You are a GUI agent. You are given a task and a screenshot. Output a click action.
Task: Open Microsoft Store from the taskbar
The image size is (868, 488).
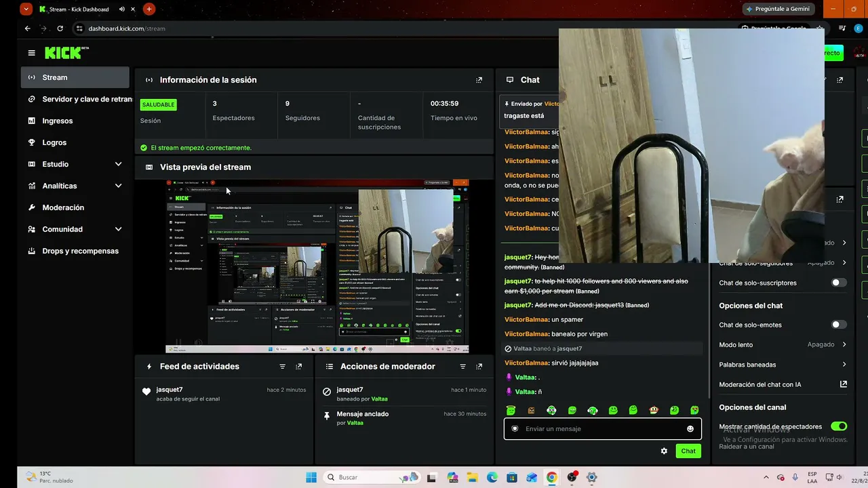[512, 477]
